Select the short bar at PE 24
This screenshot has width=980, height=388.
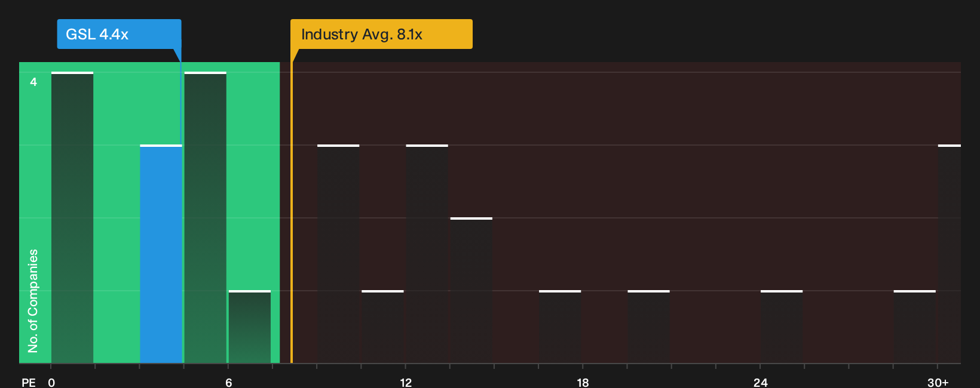[782, 327]
